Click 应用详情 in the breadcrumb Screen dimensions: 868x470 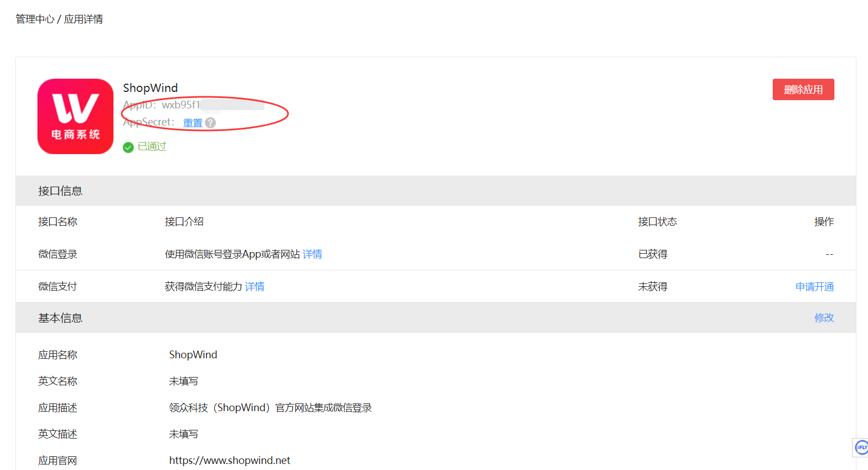pos(83,19)
